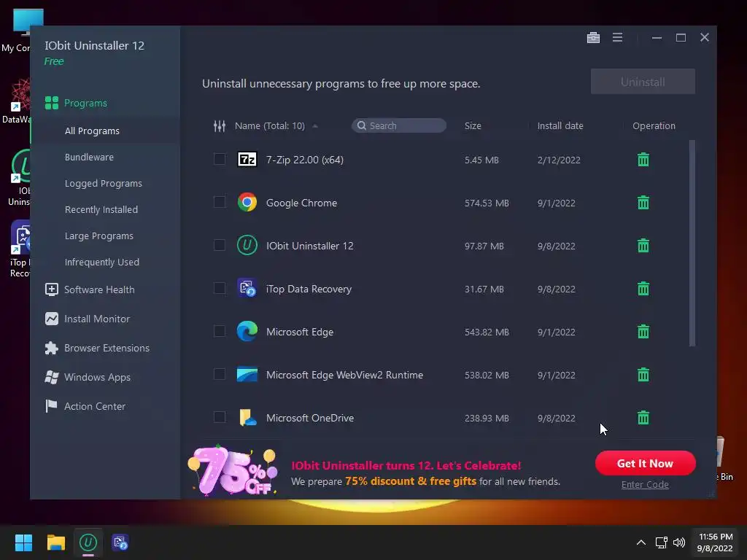The height and width of the screenshot is (560, 747).
Task: Click the 75% OFF promo banner image
Action: [x=233, y=470]
